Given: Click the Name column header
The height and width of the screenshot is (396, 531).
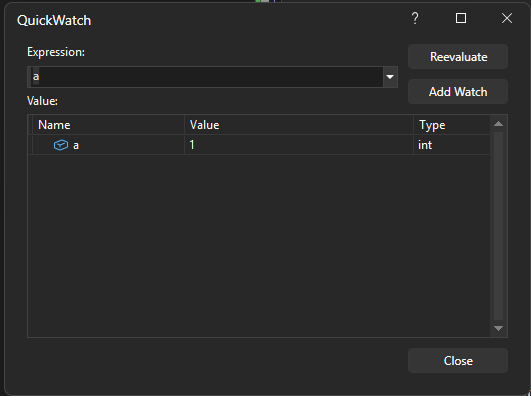Looking at the screenshot, I should pyautogui.click(x=108, y=125).
